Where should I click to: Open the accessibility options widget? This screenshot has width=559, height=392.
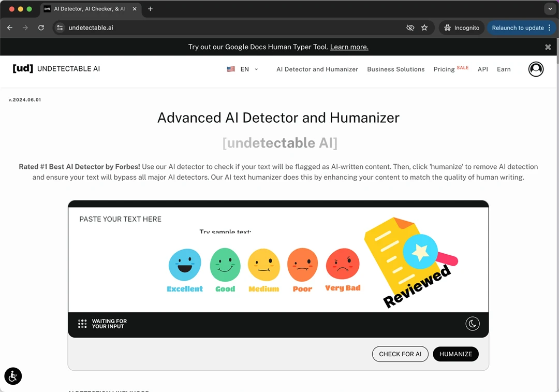click(13, 376)
